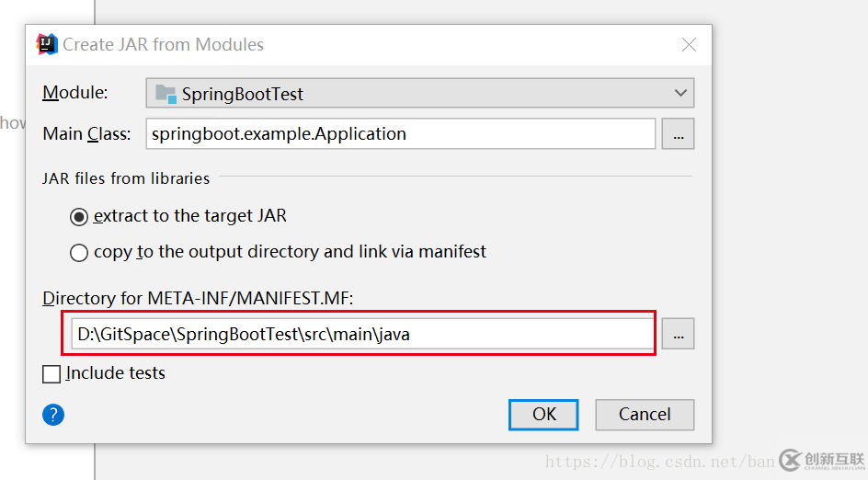Open help via the blue question mark icon
The width and height of the screenshot is (868, 480).
click(x=53, y=415)
